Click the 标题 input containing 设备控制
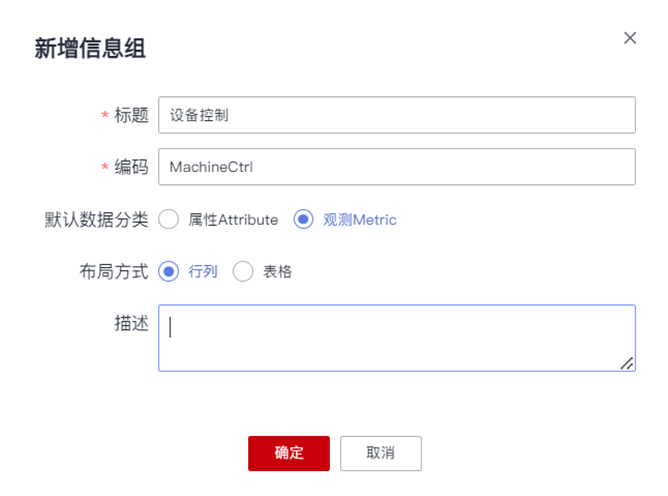The width and height of the screenshot is (668, 496). [x=396, y=115]
